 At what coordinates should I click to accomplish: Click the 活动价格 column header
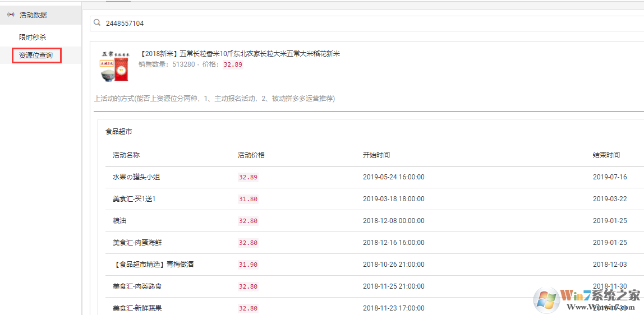[251, 155]
